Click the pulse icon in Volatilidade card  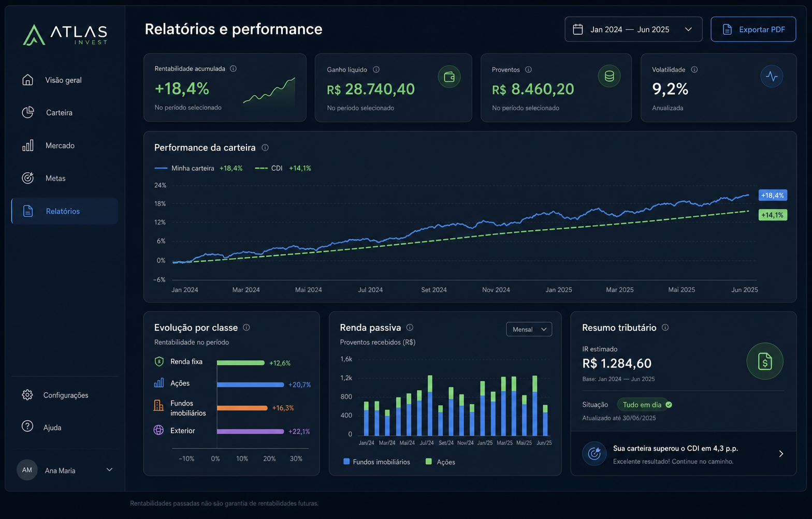point(772,76)
